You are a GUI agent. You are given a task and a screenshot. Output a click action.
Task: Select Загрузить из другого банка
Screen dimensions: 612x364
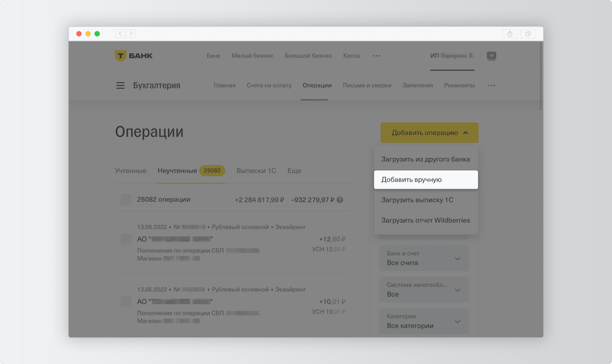click(426, 159)
